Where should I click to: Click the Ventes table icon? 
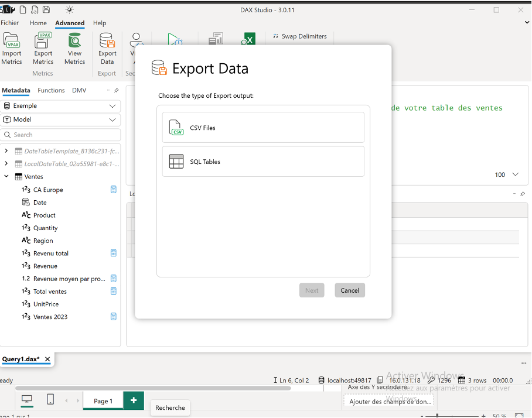tap(19, 177)
